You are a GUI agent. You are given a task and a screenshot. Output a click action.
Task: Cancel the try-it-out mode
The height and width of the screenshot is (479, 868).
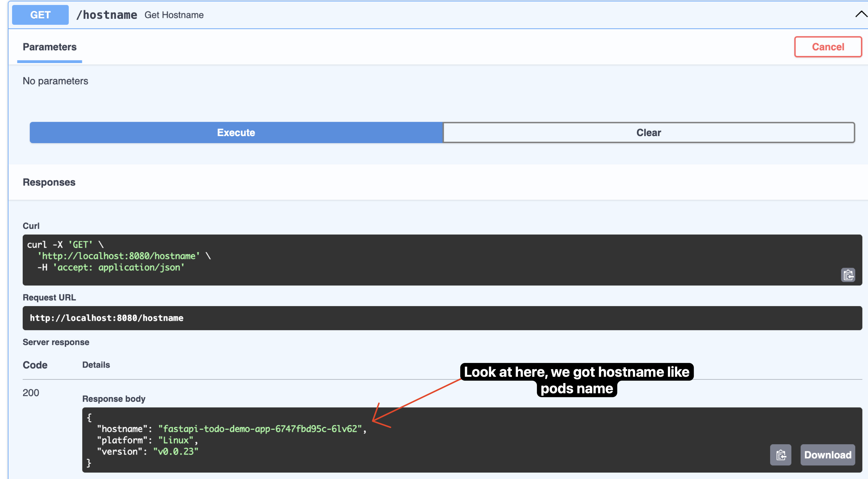[x=828, y=47]
